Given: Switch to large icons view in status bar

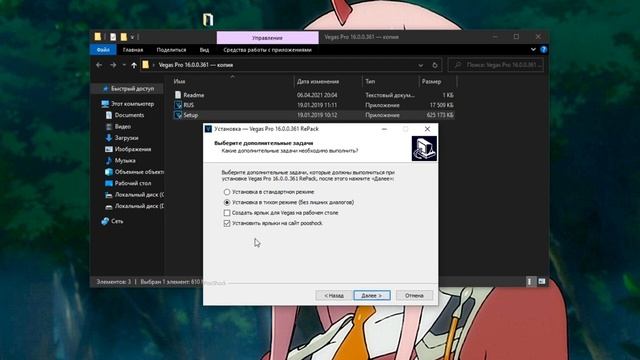Looking at the screenshot, I should click(542, 281).
